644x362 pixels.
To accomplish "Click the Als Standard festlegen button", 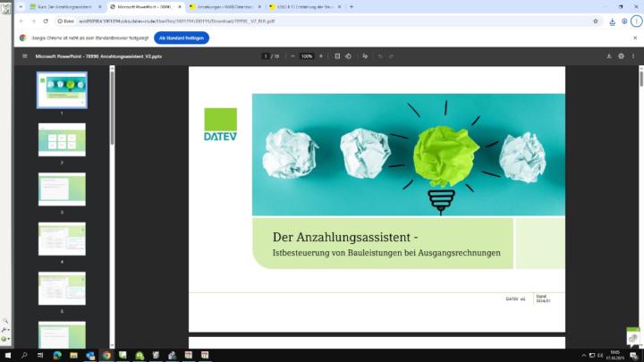I will coord(182,38).
